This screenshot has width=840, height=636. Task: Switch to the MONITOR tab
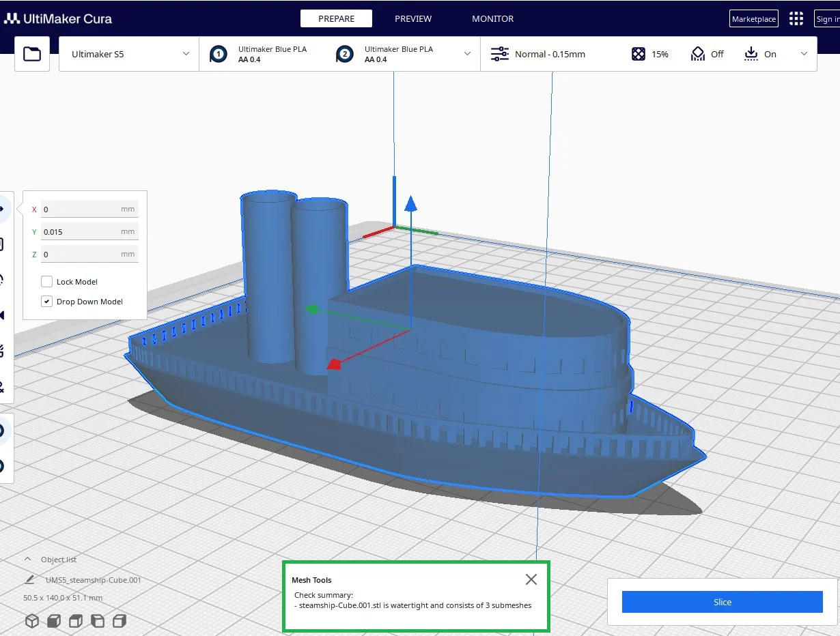(493, 19)
